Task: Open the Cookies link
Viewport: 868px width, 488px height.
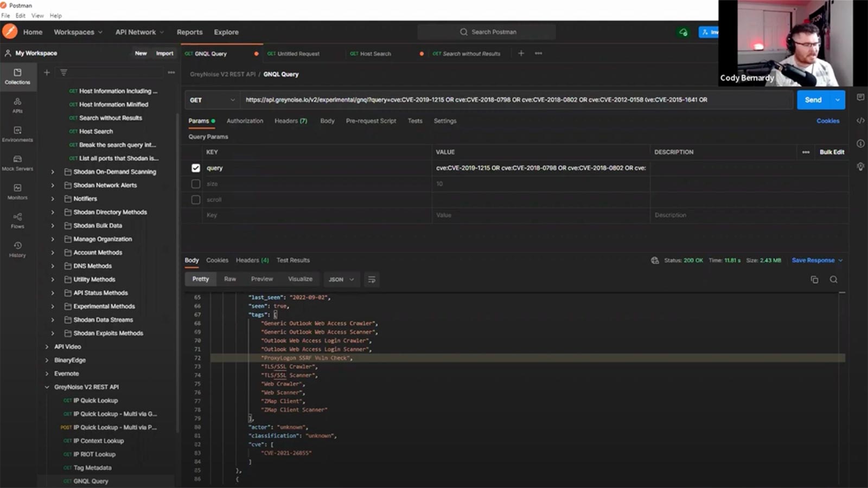Action: click(828, 121)
